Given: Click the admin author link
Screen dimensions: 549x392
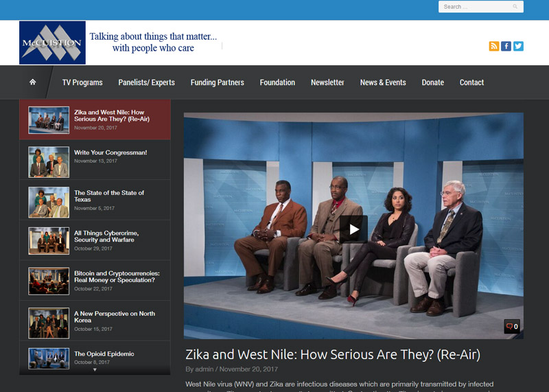Looking at the screenshot, I should pos(204,369).
